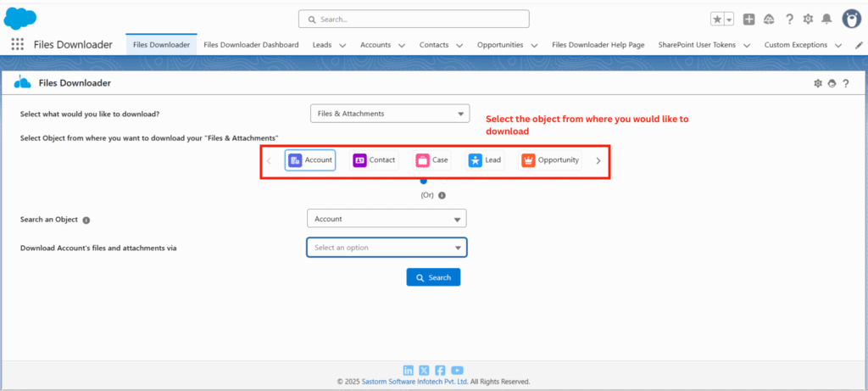Open the Search an Object Account dropdown
Viewport: 868px width, 391px height.
387,219
